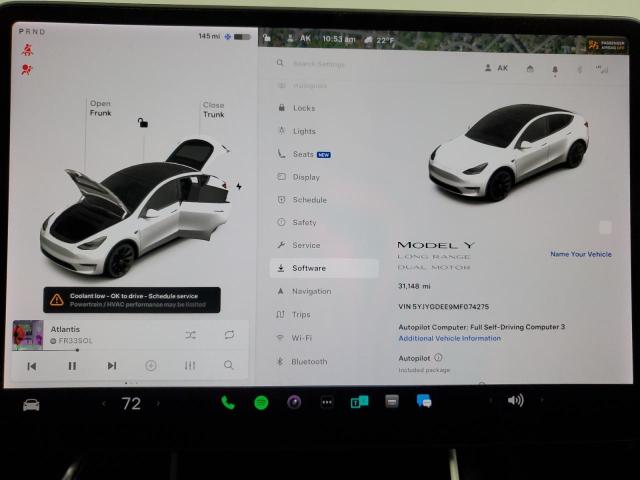Open the Display settings menu
Screen dimensions: 640x480
pyautogui.click(x=304, y=177)
